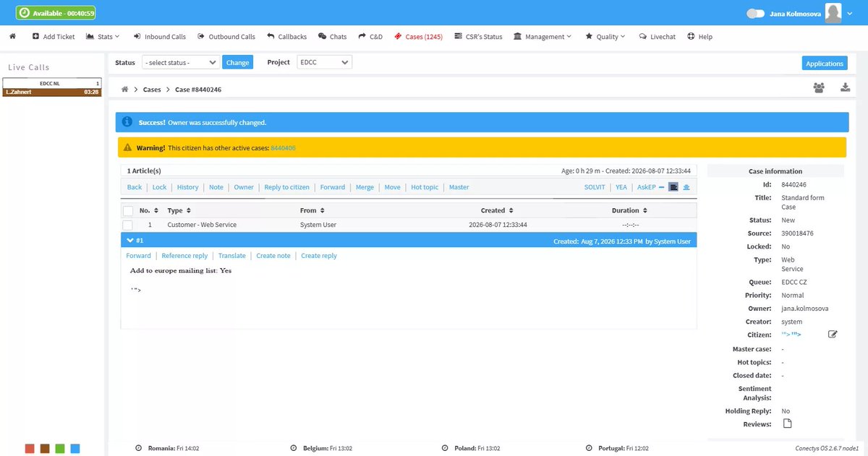Image resolution: width=868 pixels, height=456 pixels.
Task: Click Reference reply under article #1
Action: click(184, 256)
